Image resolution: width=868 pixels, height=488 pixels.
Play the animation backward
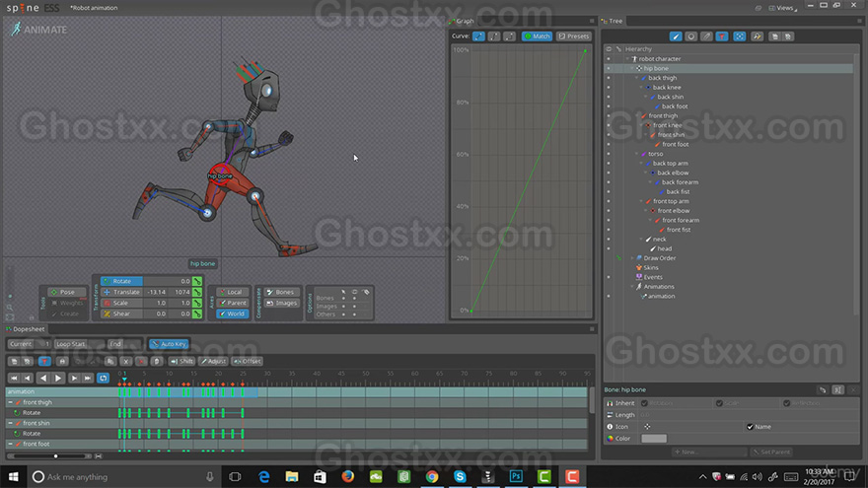[x=43, y=378]
